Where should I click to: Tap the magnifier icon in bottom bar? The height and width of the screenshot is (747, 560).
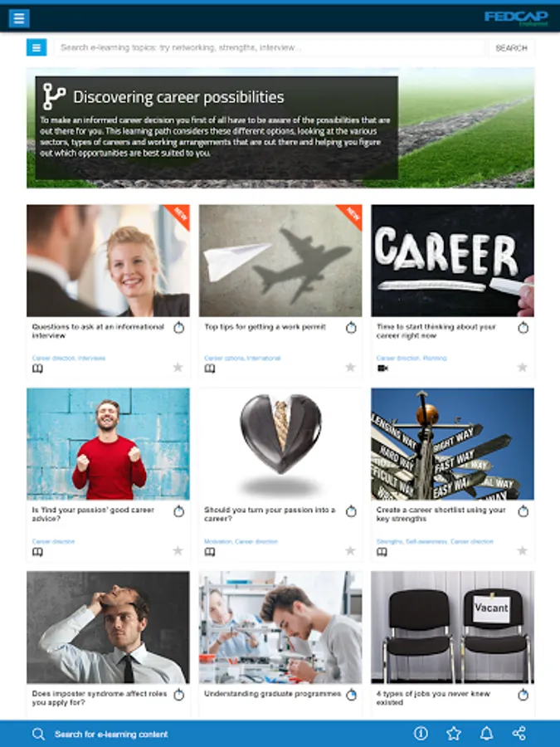pyautogui.click(x=38, y=734)
